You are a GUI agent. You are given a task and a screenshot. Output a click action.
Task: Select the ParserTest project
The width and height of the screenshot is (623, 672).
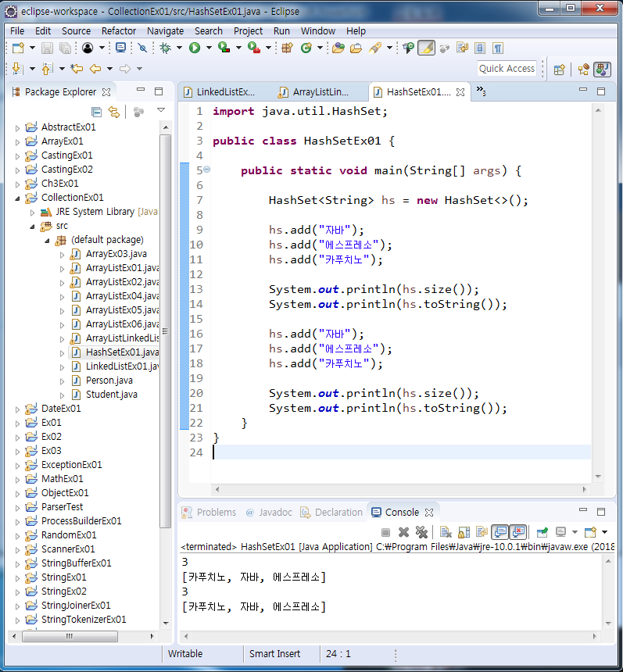62,507
